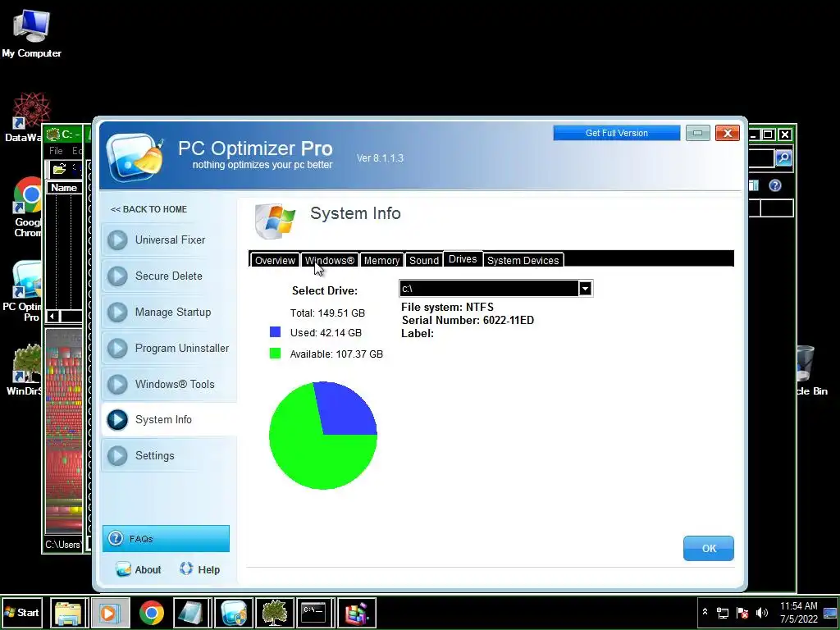Image resolution: width=840 pixels, height=630 pixels.
Task: Click the help question mark in background window
Action: [774, 186]
